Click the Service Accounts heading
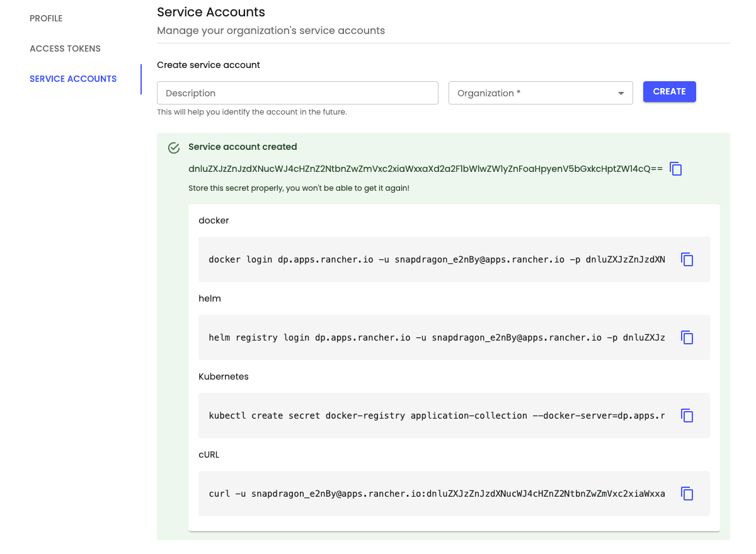This screenshot has height=554, width=756. pos(210,12)
